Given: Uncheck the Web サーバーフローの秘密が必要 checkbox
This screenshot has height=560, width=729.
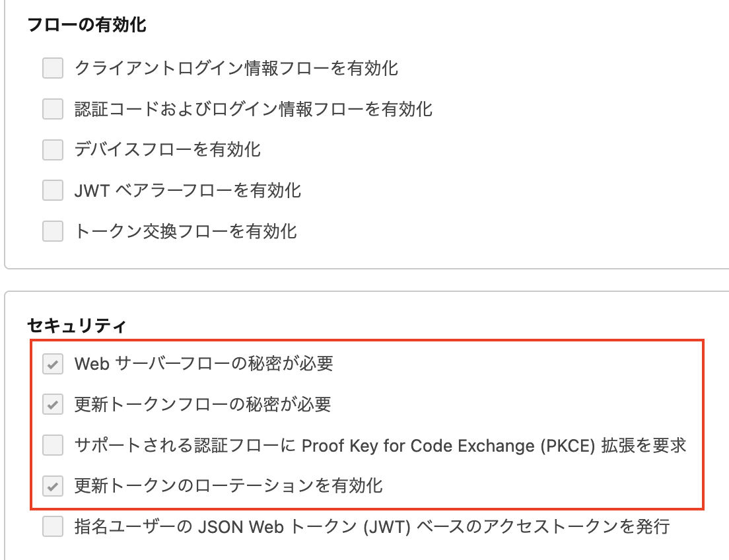Looking at the screenshot, I should pos(53,364).
